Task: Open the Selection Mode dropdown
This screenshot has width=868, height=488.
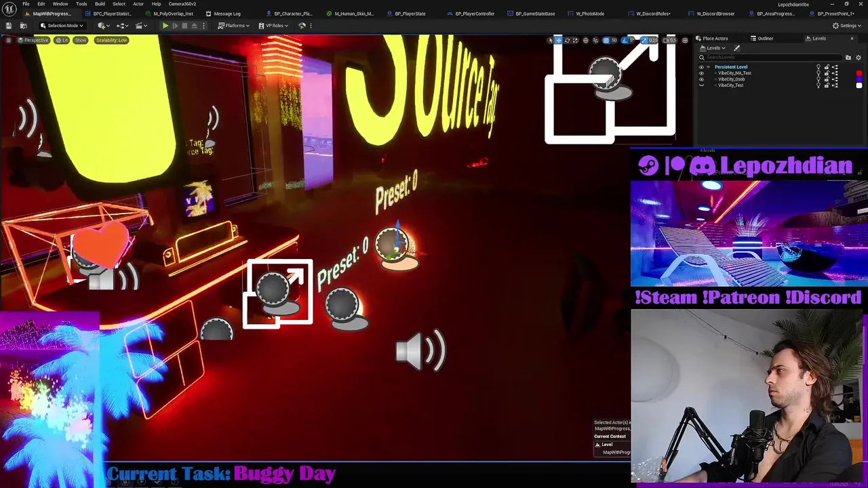Action: coord(62,26)
